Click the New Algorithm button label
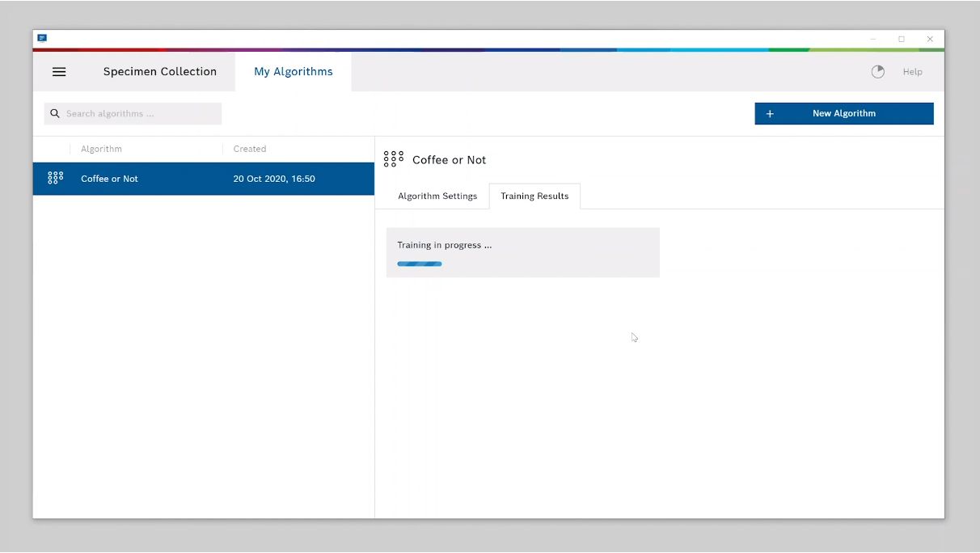 (x=844, y=114)
